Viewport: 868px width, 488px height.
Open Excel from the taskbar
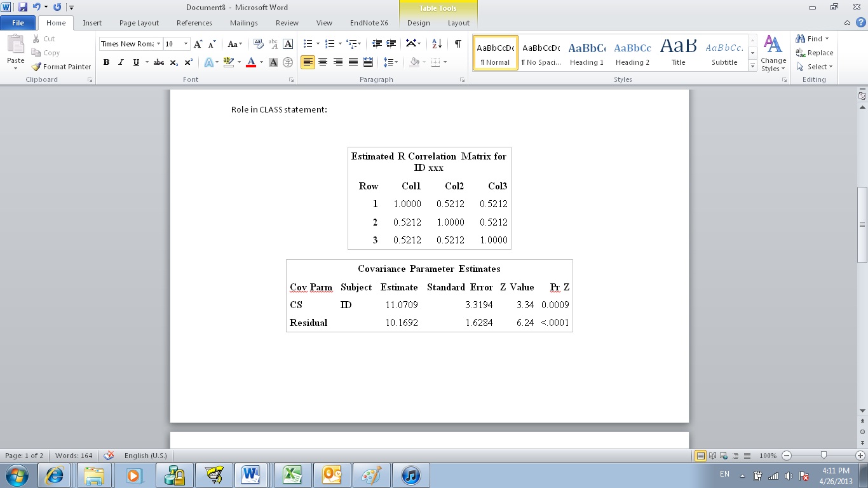pos(291,475)
